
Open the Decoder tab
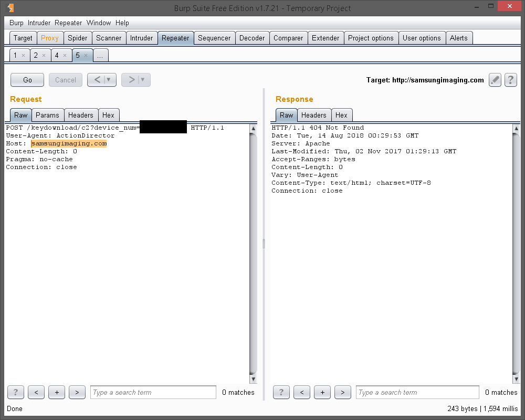pos(252,38)
